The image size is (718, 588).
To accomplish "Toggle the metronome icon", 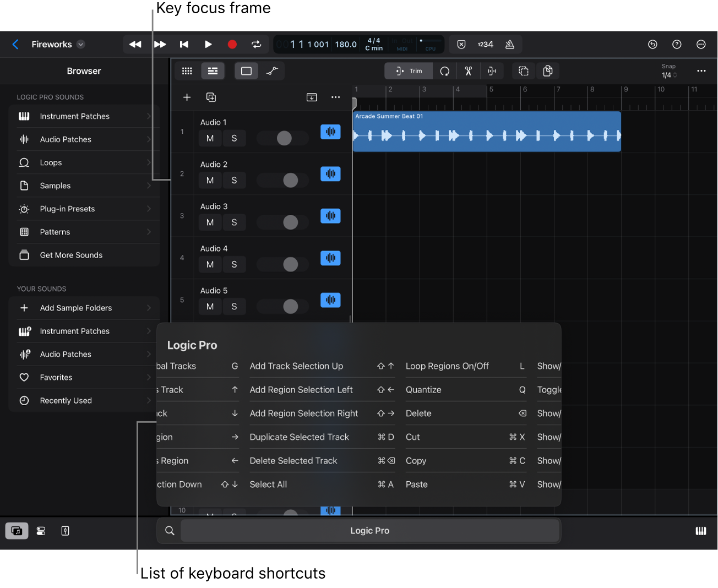I will click(x=510, y=45).
